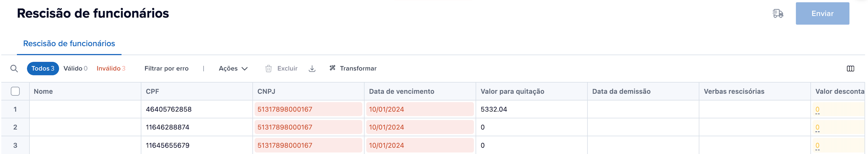The height and width of the screenshot is (154, 868).
Task: Edit the Valor para quitação cell 5332.04
Action: point(494,109)
